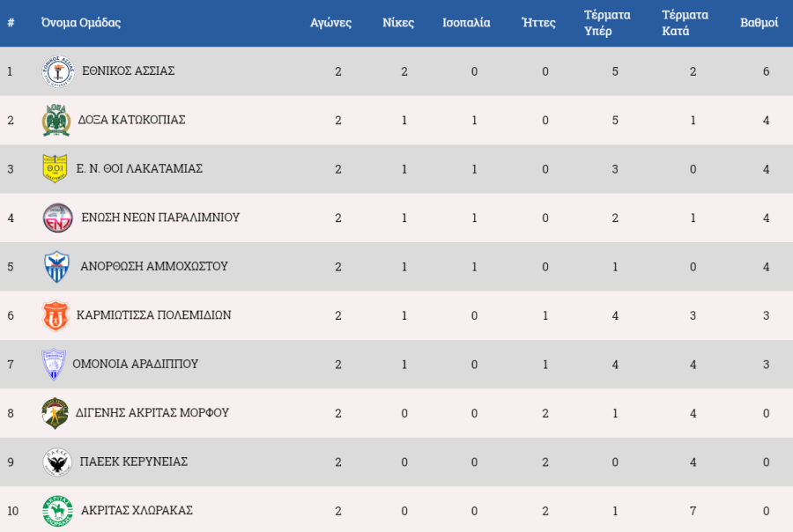This screenshot has height=532, width=793.
Task: Click Ε. Ν. ΘΟΙ ΛΑΚΑΤΑΜΙΑΣ goals-for value 3
Action: (x=615, y=169)
